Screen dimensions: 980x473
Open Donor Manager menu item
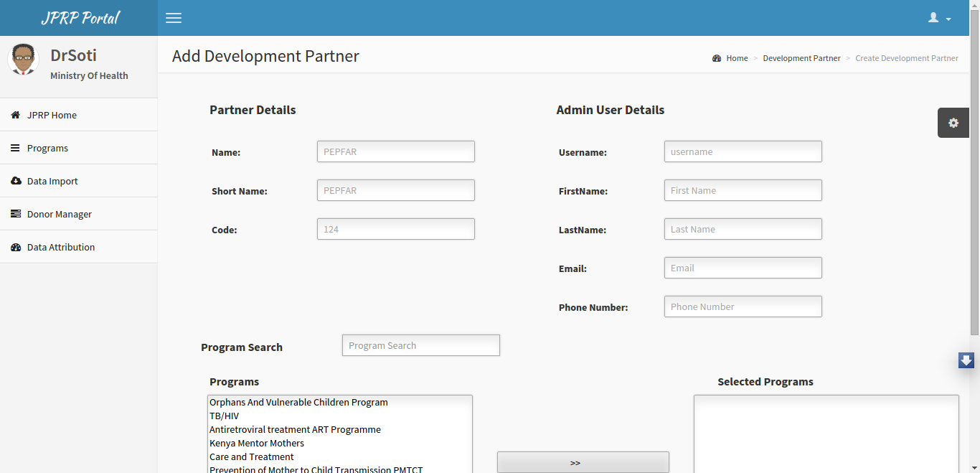78,214
